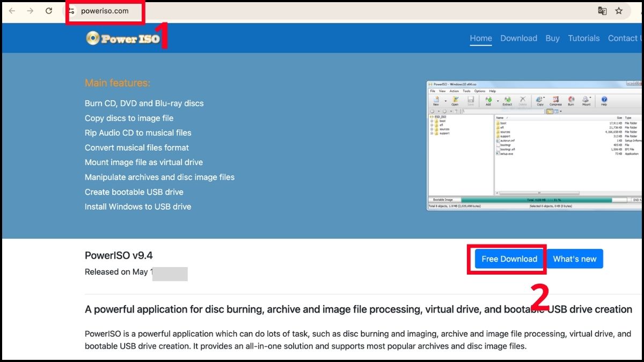Reload the poweriso.com page

[x=49, y=11]
